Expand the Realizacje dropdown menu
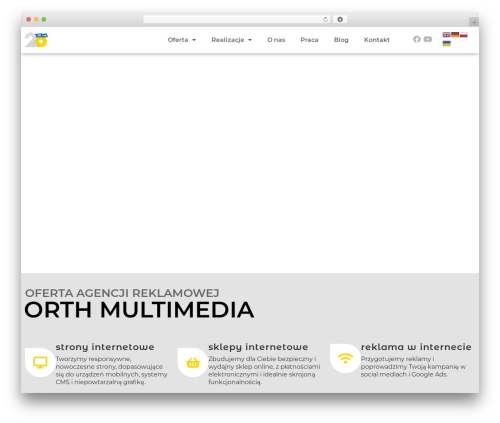This screenshot has height=423, width=500. pyautogui.click(x=232, y=40)
